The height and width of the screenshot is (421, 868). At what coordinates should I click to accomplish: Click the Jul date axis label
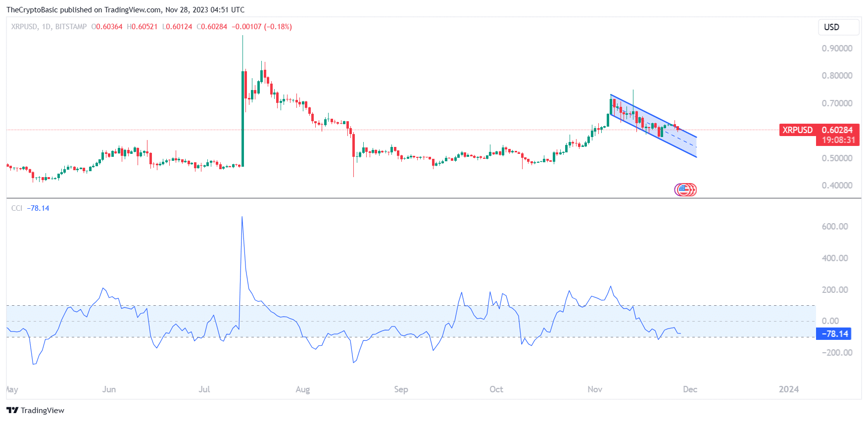point(204,389)
